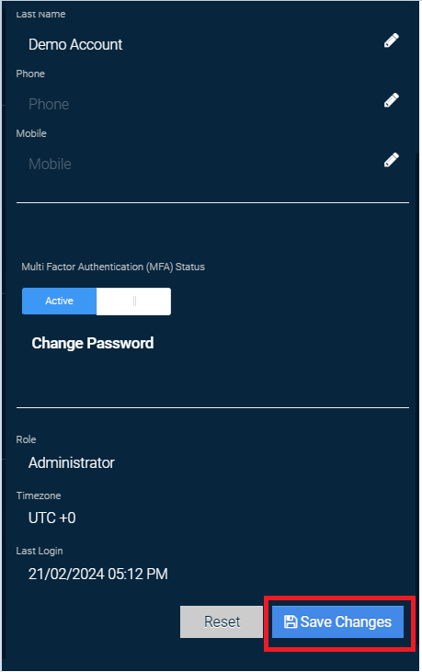This screenshot has height=672, width=422.
Task: Open the Change Password section
Action: point(93,343)
